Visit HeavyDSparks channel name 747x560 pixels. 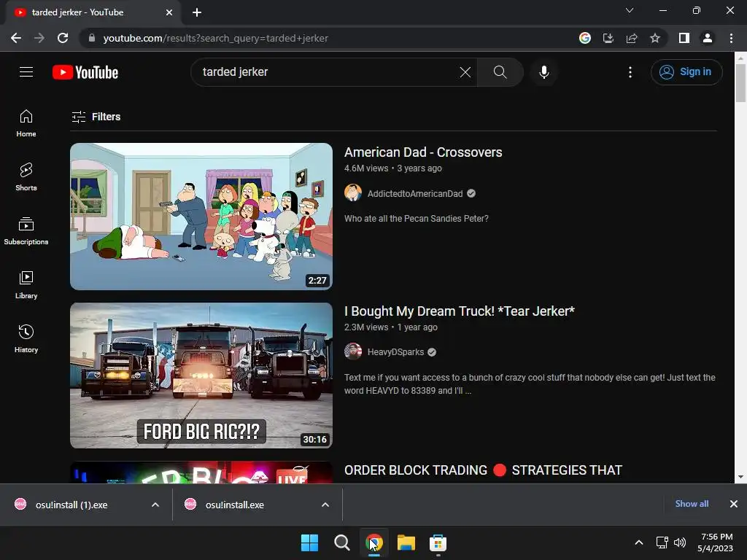[395, 352]
